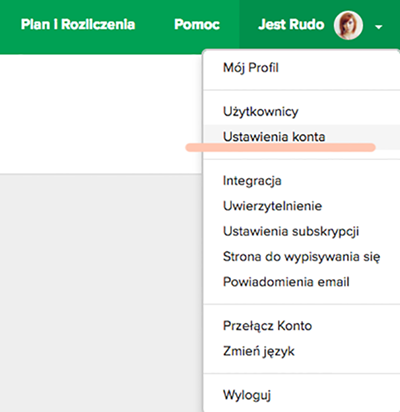Screen dimensions: 400x412
Task: Choose Strona do wypisywania się
Action: (x=302, y=257)
